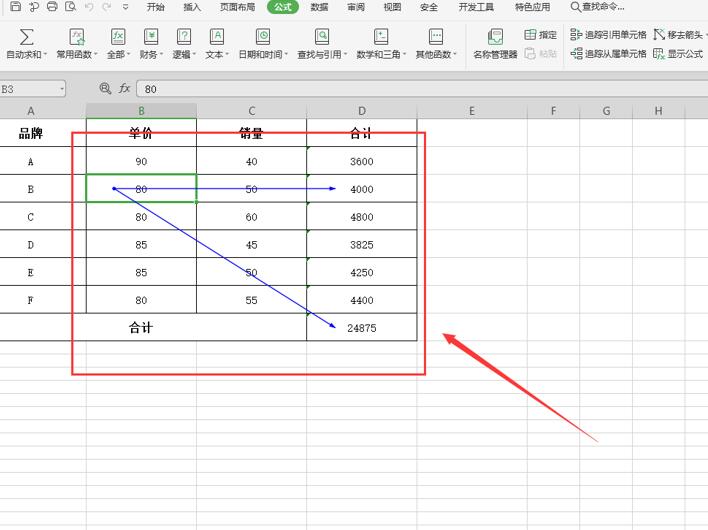Click the 移去箭头 button
This screenshot has width=708, height=530.
pyautogui.click(x=679, y=35)
